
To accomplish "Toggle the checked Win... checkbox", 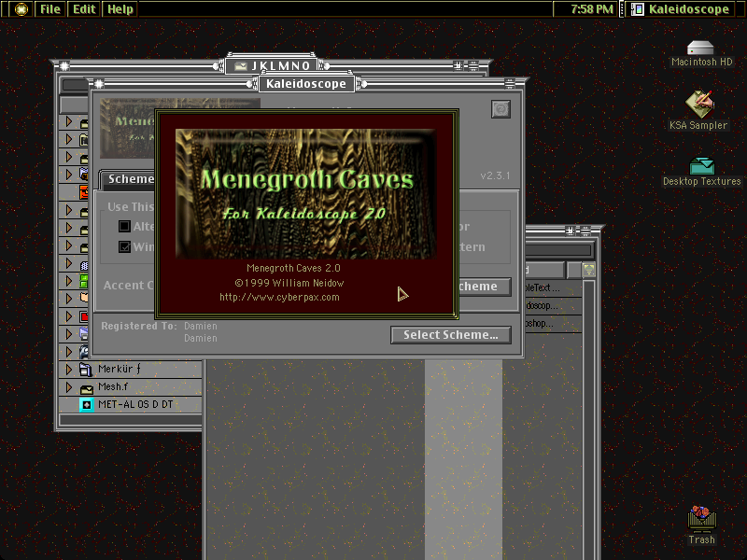I will 124,246.
